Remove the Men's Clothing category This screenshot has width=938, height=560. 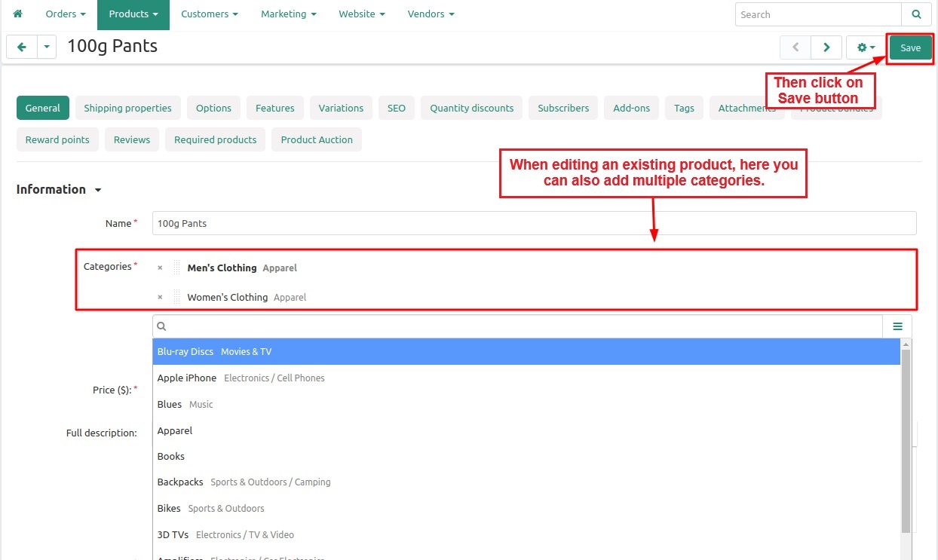[x=160, y=268]
